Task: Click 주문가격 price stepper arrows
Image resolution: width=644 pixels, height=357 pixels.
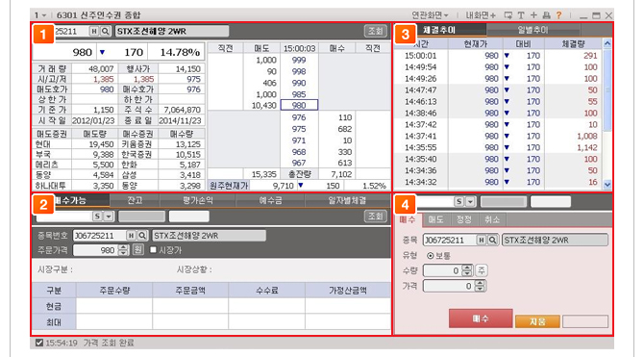Action: click(123, 250)
